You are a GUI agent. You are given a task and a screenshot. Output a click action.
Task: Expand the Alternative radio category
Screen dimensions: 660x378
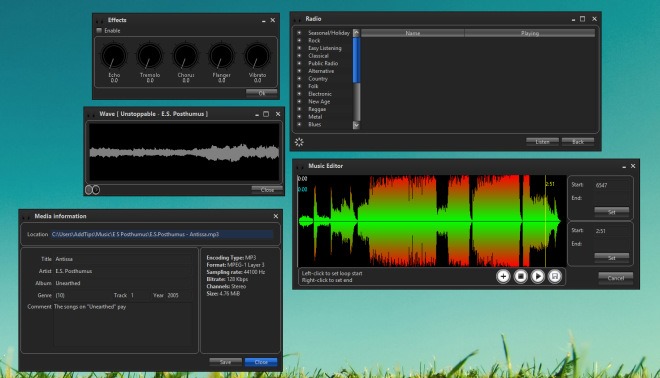299,71
